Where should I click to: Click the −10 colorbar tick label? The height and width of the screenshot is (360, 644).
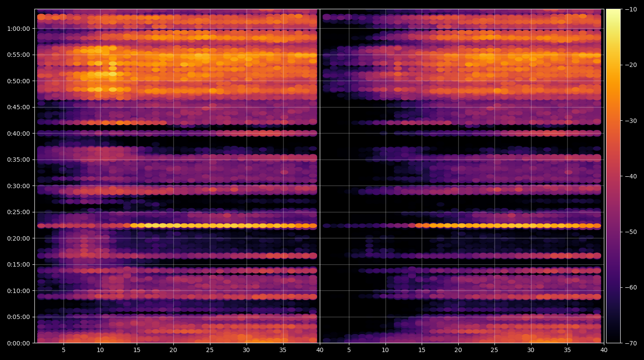pyautogui.click(x=631, y=9)
